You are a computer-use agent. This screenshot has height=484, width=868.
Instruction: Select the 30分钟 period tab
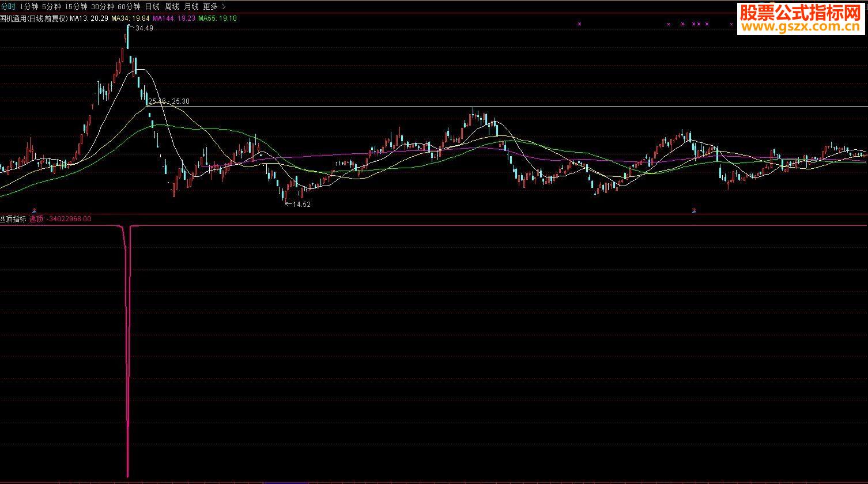point(103,7)
